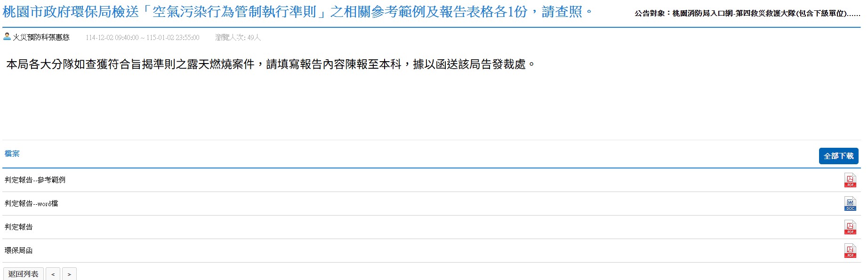Go to the previous announcement arrow
The width and height of the screenshot is (868, 280).
pyautogui.click(x=53, y=274)
